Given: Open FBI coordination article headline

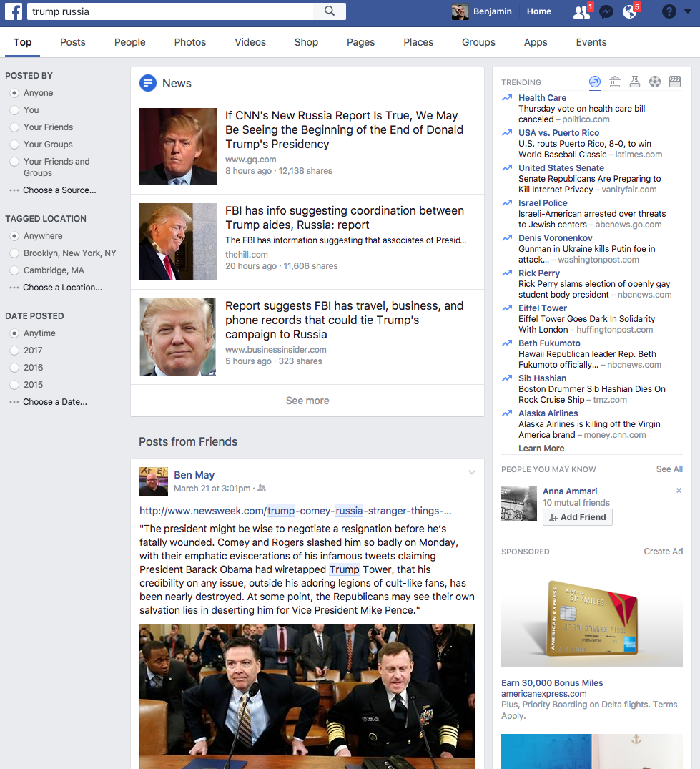Looking at the screenshot, I should [x=345, y=217].
